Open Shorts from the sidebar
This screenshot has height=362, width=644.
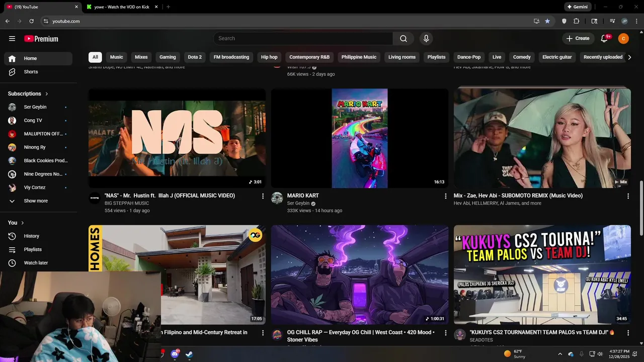pyautogui.click(x=38, y=72)
